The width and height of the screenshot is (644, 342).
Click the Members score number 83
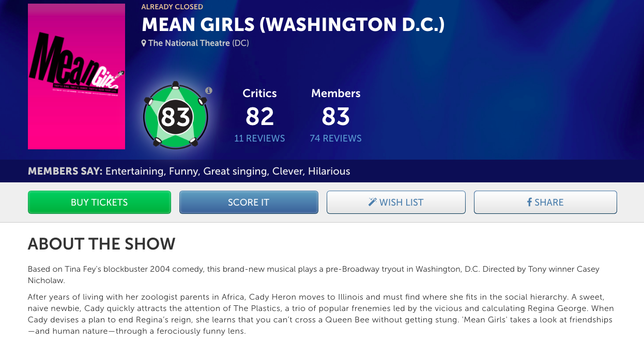tap(335, 116)
